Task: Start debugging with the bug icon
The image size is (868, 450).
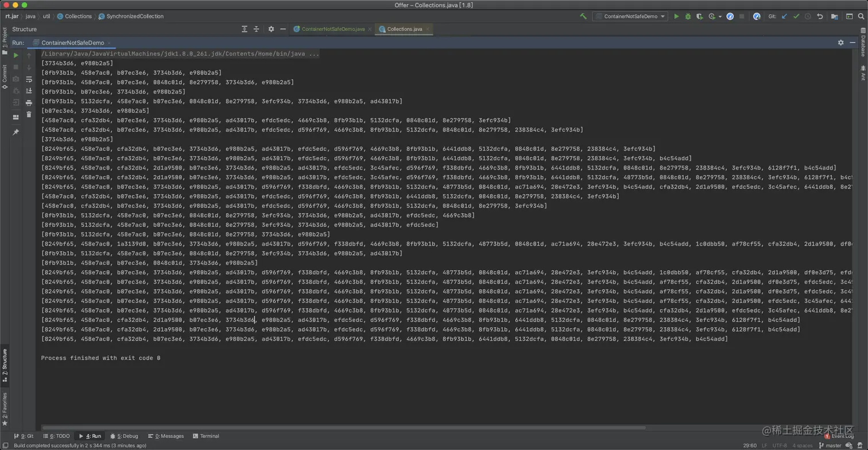Action: click(x=688, y=17)
